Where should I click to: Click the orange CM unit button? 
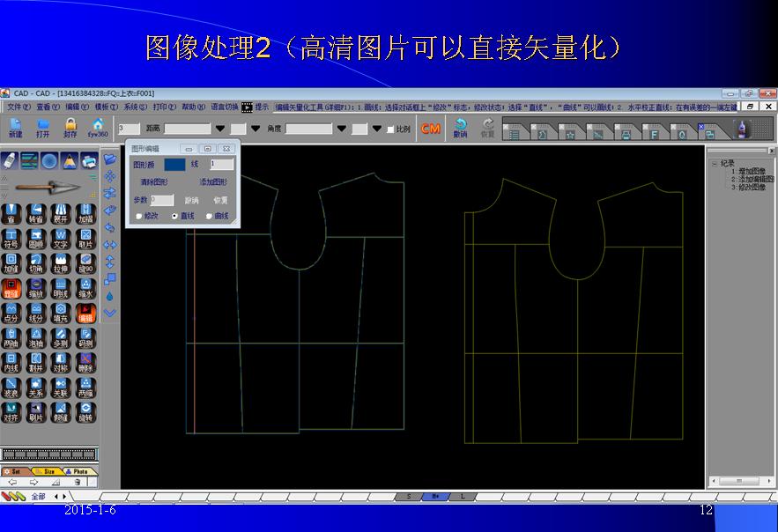[x=430, y=129]
